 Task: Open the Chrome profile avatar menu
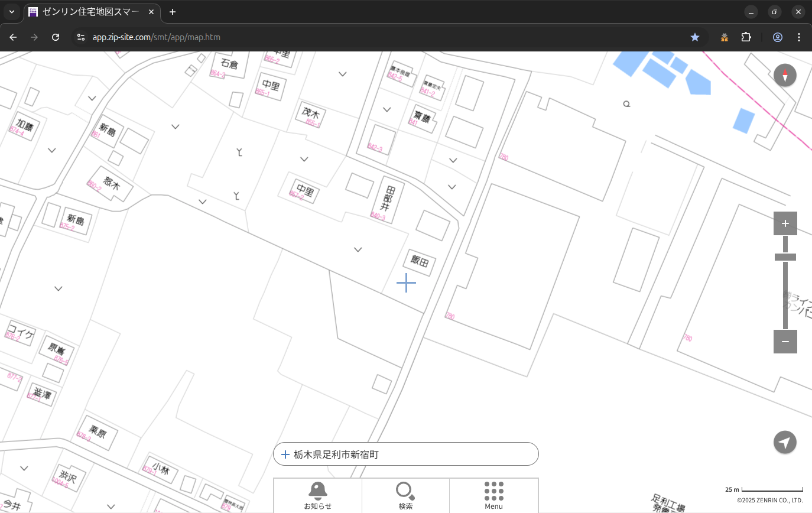tap(778, 37)
